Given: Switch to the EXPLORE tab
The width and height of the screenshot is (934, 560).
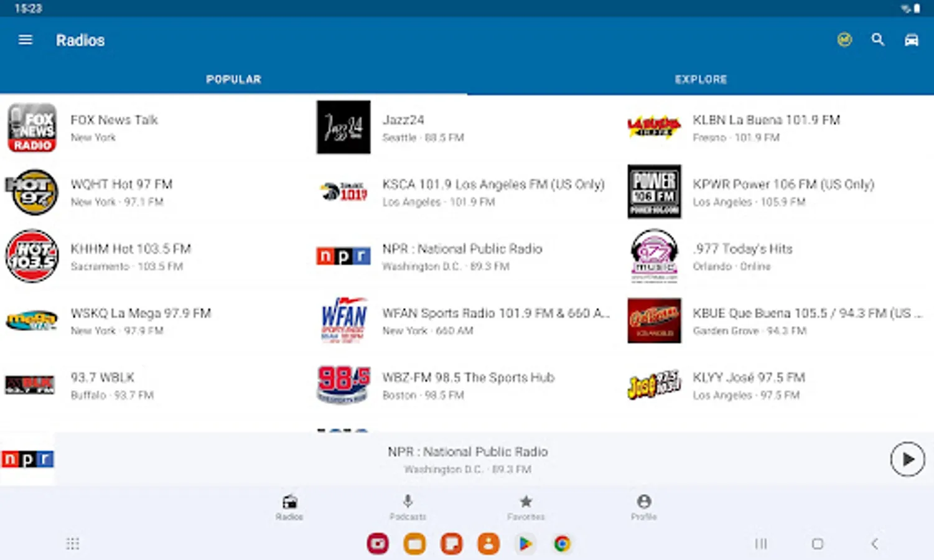Looking at the screenshot, I should (701, 79).
